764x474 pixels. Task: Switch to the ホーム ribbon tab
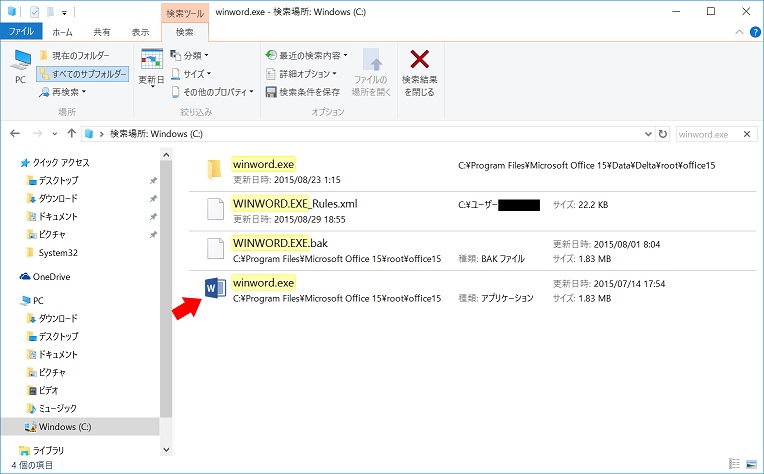coord(62,32)
